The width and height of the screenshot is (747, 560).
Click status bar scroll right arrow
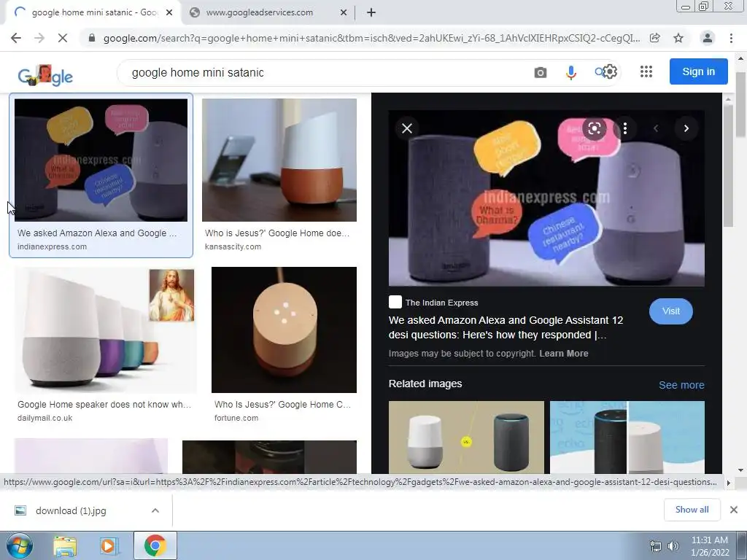(728, 483)
